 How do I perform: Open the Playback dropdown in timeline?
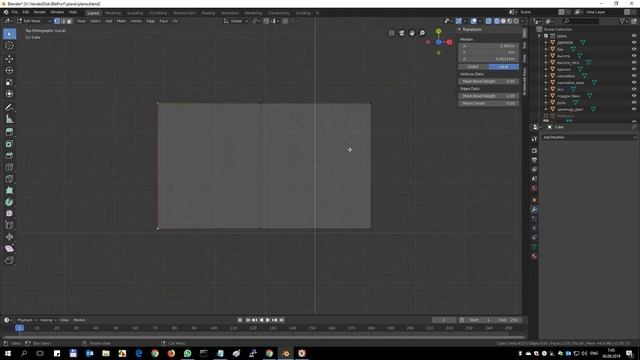(x=27, y=320)
